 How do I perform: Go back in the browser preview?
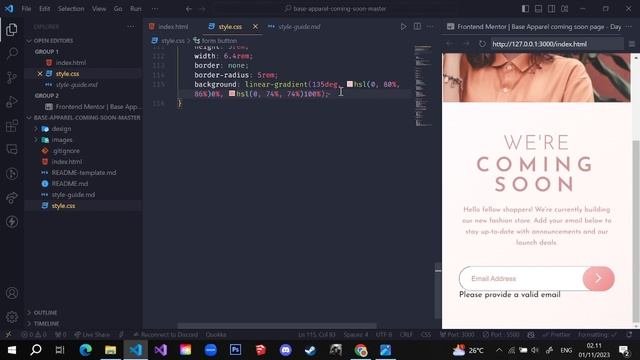click(450, 44)
